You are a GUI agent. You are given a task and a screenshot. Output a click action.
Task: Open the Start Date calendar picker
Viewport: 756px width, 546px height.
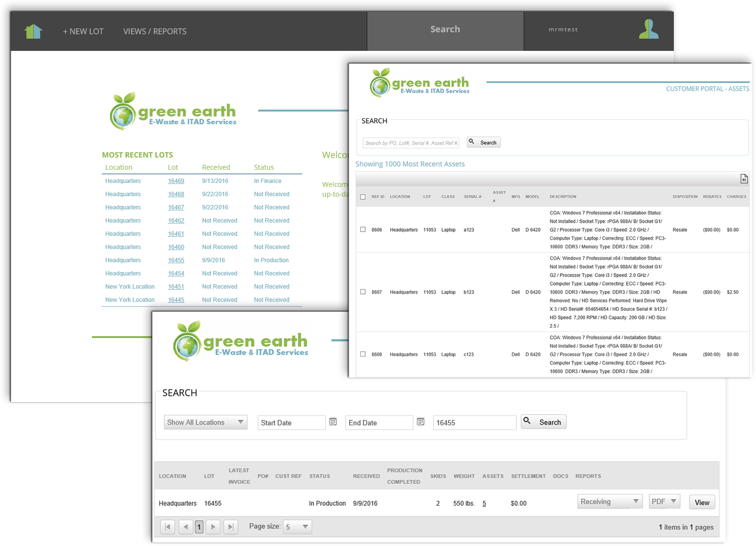pyautogui.click(x=333, y=422)
